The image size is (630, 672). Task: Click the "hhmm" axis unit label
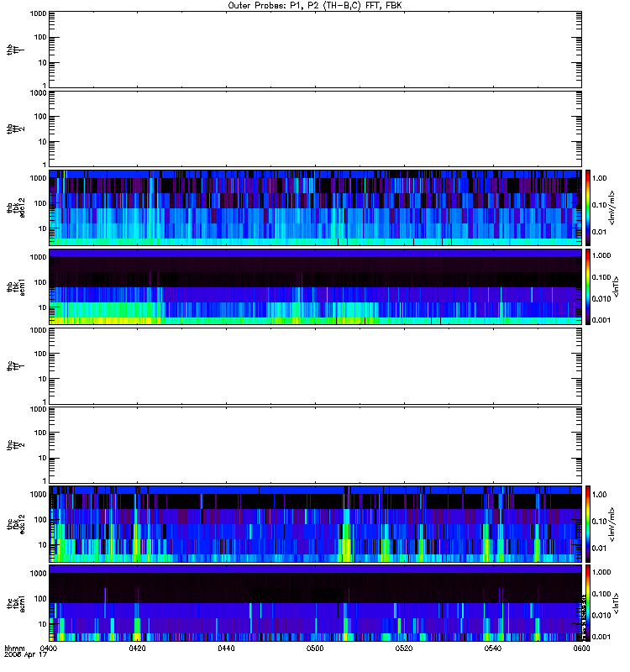15,648
